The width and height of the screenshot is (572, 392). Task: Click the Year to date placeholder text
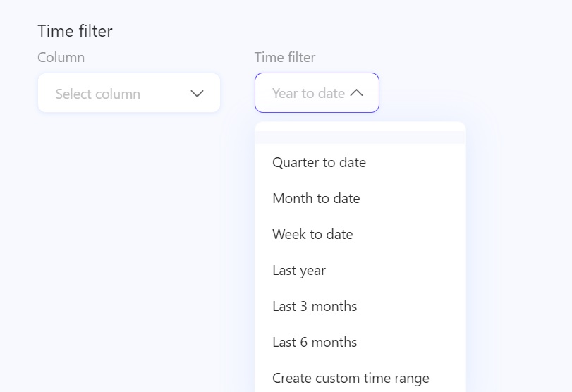click(x=308, y=93)
